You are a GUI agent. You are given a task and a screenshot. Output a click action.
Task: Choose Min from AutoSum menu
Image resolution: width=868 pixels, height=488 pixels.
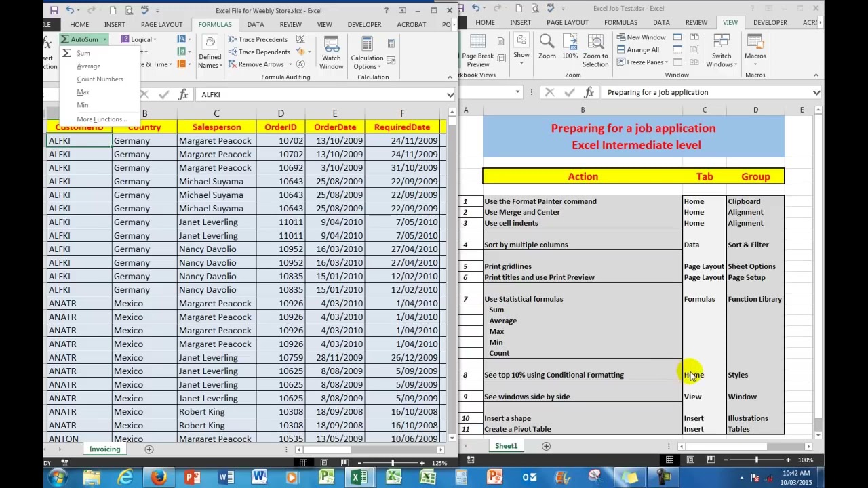coord(82,104)
